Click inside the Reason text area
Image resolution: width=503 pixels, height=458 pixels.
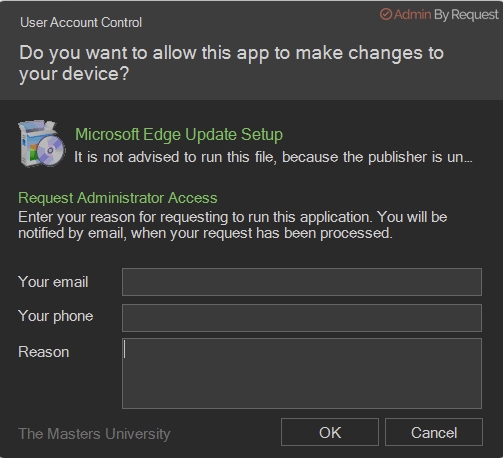pyautogui.click(x=302, y=373)
